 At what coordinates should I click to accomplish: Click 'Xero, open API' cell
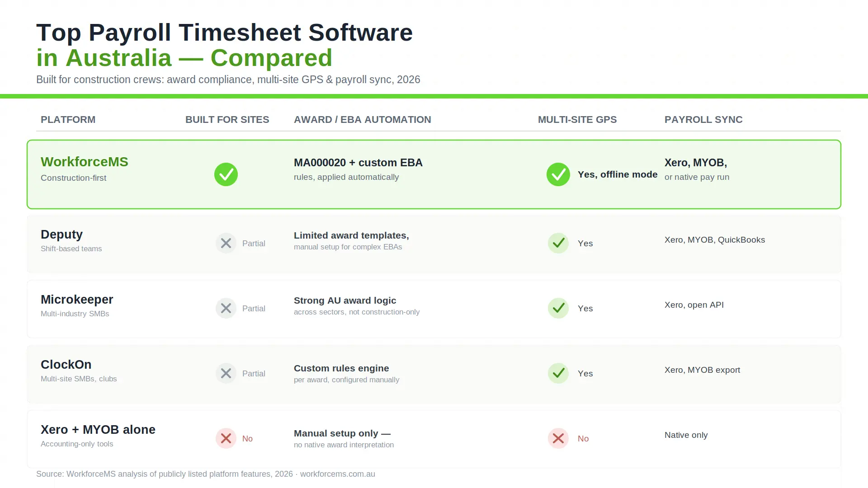pyautogui.click(x=694, y=305)
